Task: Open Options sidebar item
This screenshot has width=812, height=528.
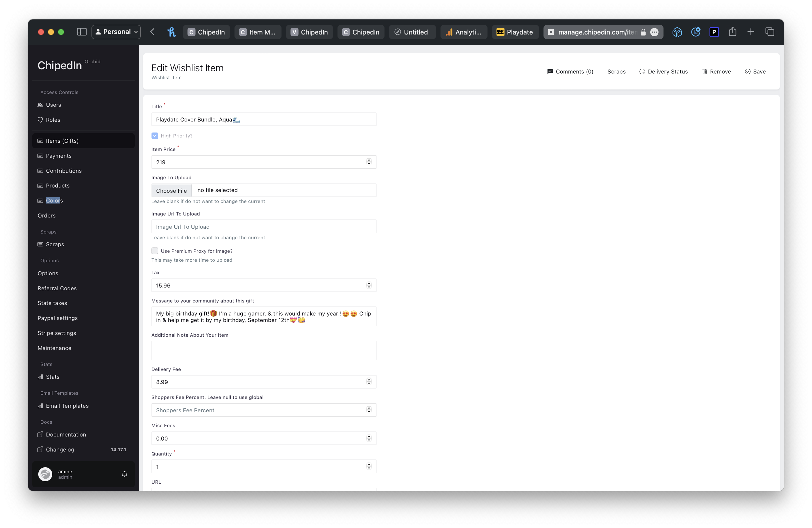Action: 83,273
